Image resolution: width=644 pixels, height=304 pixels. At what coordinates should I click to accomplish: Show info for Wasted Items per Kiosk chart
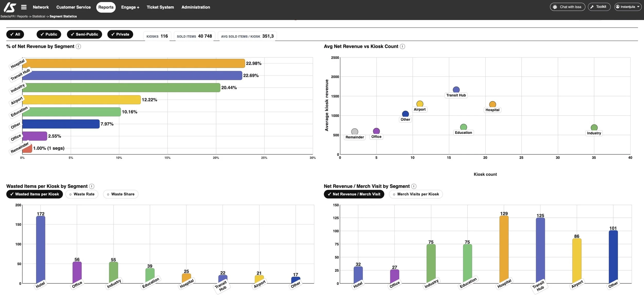pyautogui.click(x=92, y=186)
